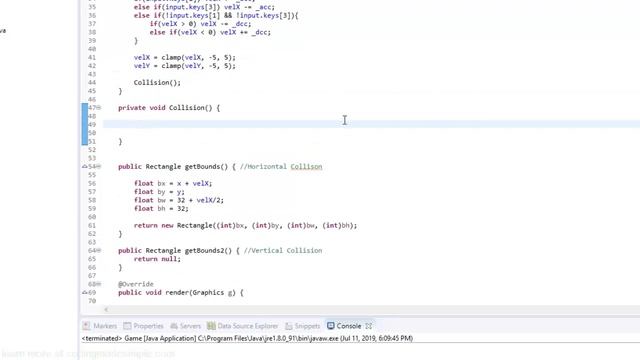Click 'float by = y;' line
The height and width of the screenshot is (360, 640).
159,192
